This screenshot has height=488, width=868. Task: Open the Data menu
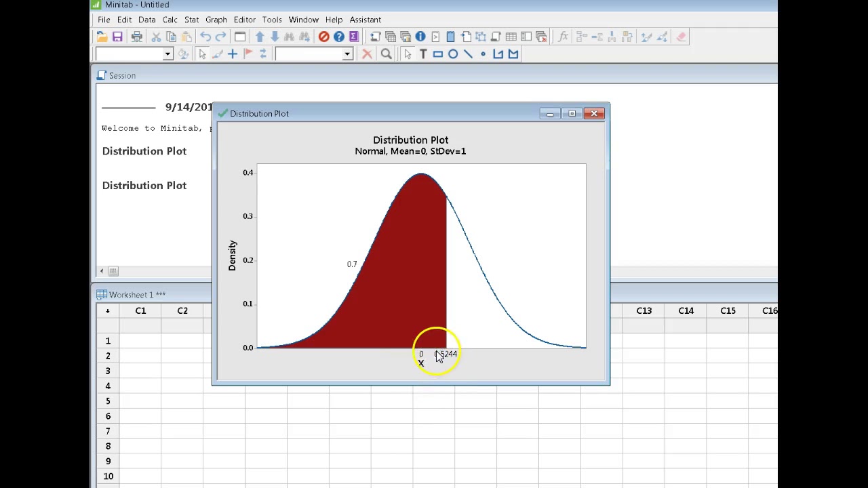tap(146, 20)
